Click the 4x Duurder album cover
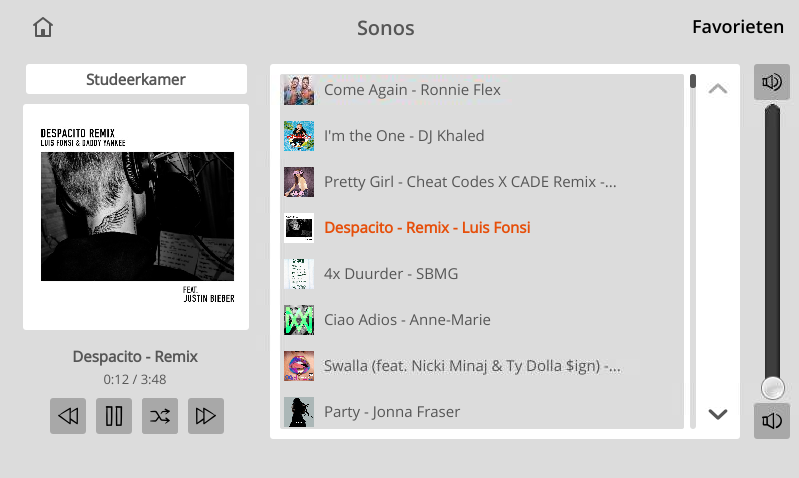799x478 pixels. point(299,274)
